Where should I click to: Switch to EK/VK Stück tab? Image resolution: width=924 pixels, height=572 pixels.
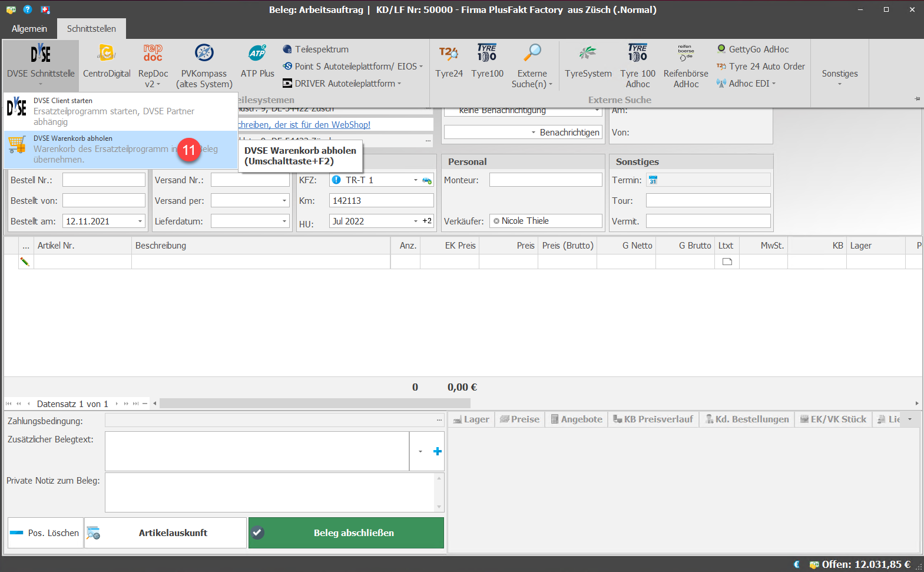tap(833, 419)
